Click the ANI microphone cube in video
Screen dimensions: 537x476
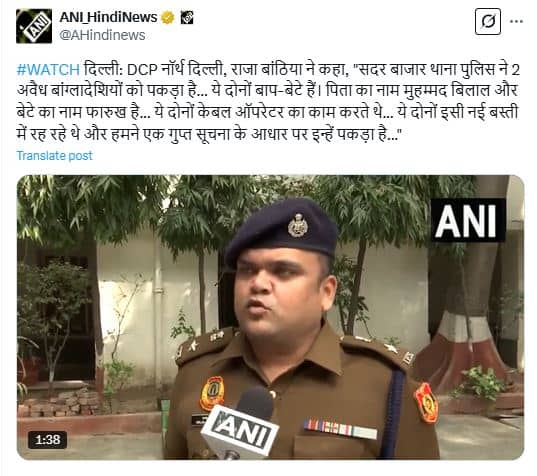coord(240,431)
